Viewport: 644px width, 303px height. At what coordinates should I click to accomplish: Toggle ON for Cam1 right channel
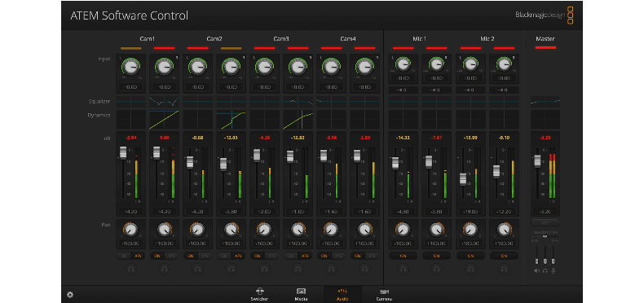pyautogui.click(x=157, y=256)
